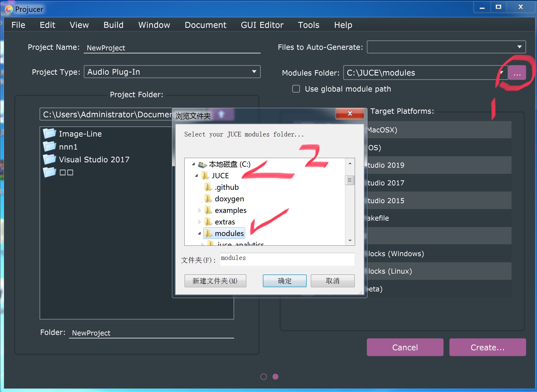Expand the examples folder tree node

point(199,211)
